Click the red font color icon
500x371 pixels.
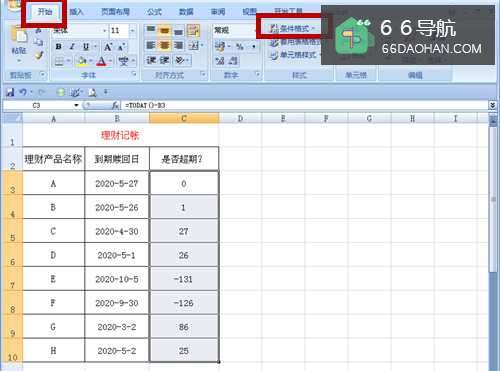point(101,61)
